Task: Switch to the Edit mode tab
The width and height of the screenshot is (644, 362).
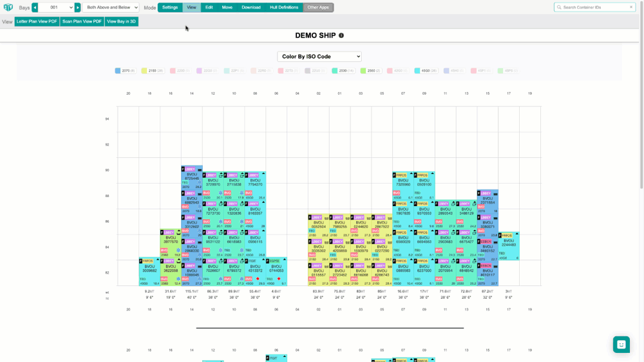Action: [209, 8]
